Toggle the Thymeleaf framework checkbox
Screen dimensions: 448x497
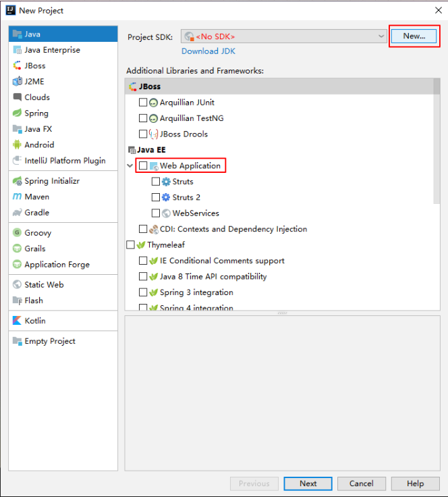click(x=131, y=245)
